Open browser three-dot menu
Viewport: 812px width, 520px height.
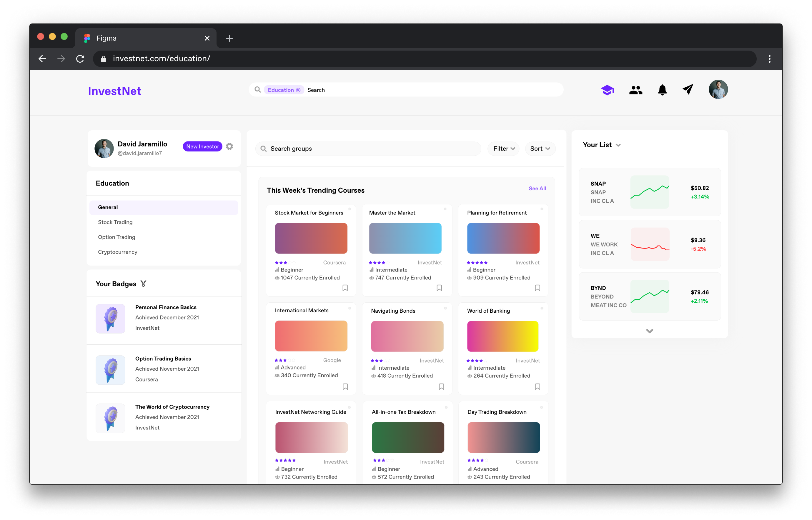769,59
